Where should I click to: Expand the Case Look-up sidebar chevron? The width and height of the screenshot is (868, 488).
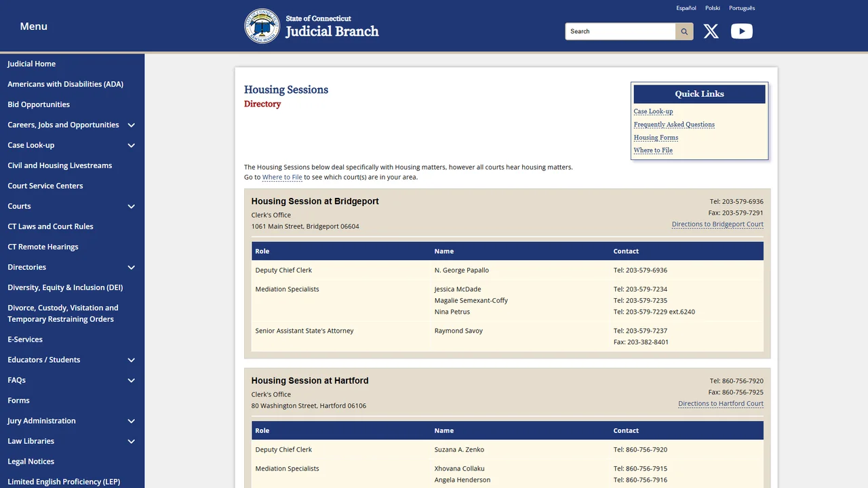pyautogui.click(x=132, y=145)
